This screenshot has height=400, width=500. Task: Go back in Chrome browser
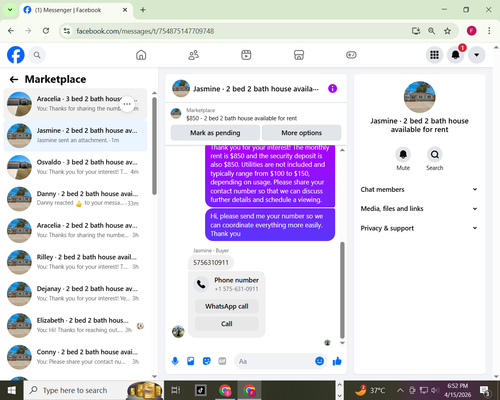click(x=11, y=31)
